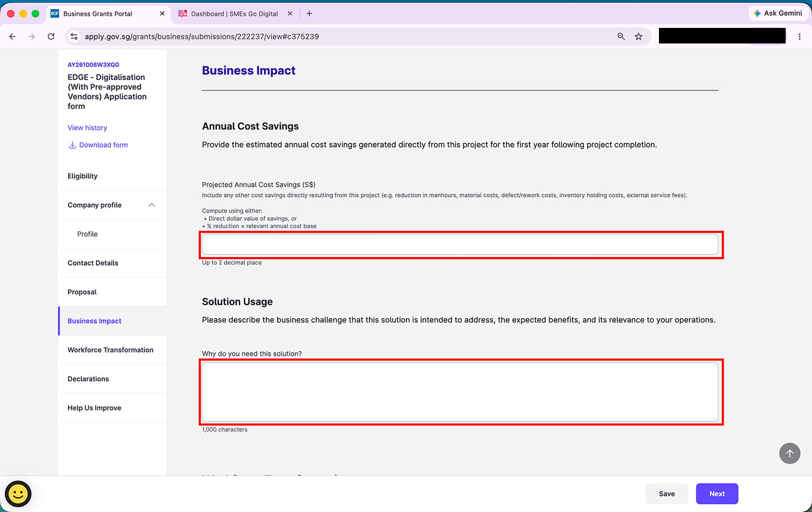Click the browser forward arrow
This screenshot has height=512, width=812.
[x=32, y=36]
